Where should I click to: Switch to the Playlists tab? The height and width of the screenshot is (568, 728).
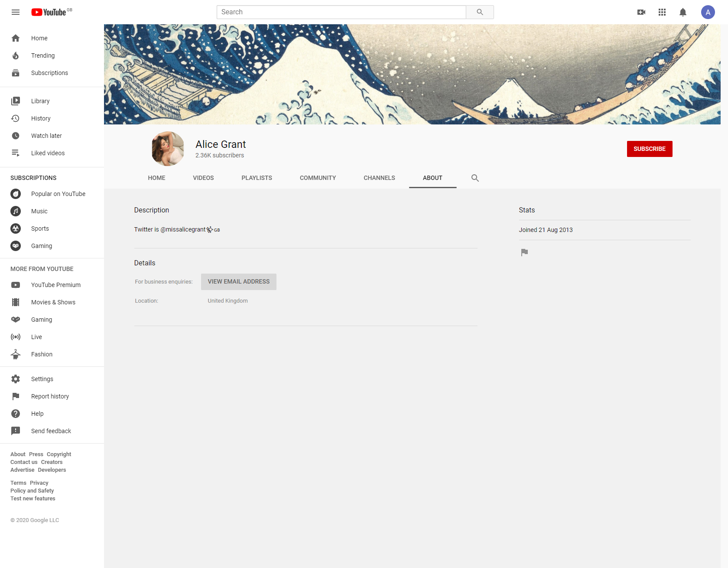click(x=257, y=178)
